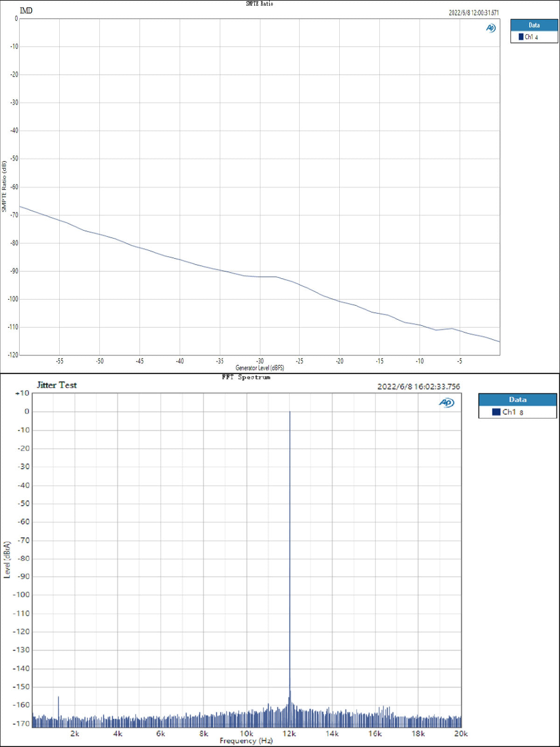Screen dimensions: 560x747
Task: Click the AP logo in the IMD graph
Action: [x=490, y=28]
